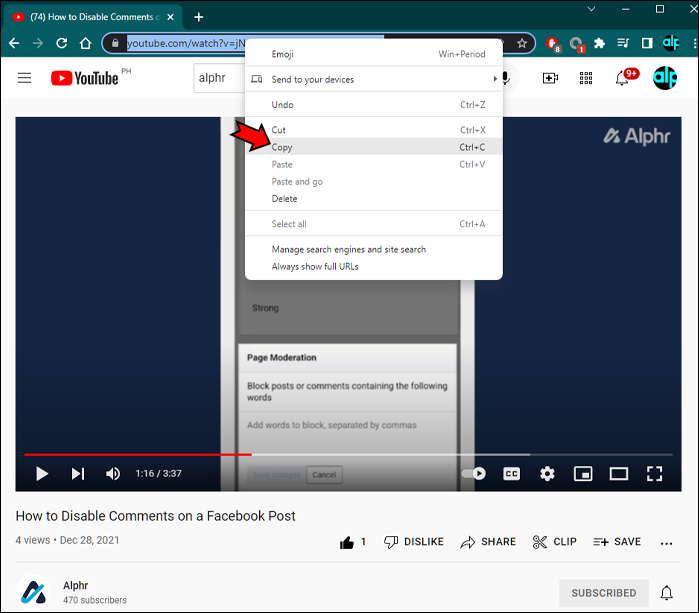699x613 pixels.
Task: Click the browser back arrow
Action: click(x=14, y=43)
